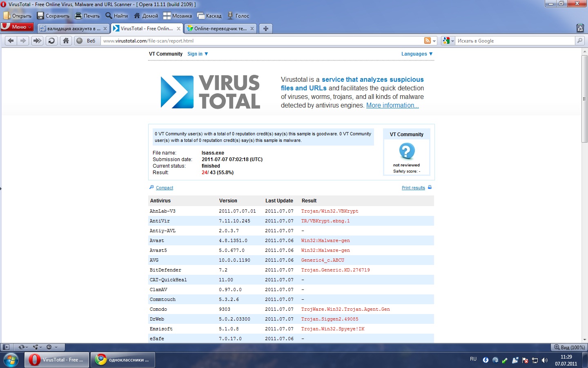Open the search engine selector dropdown

(x=448, y=40)
